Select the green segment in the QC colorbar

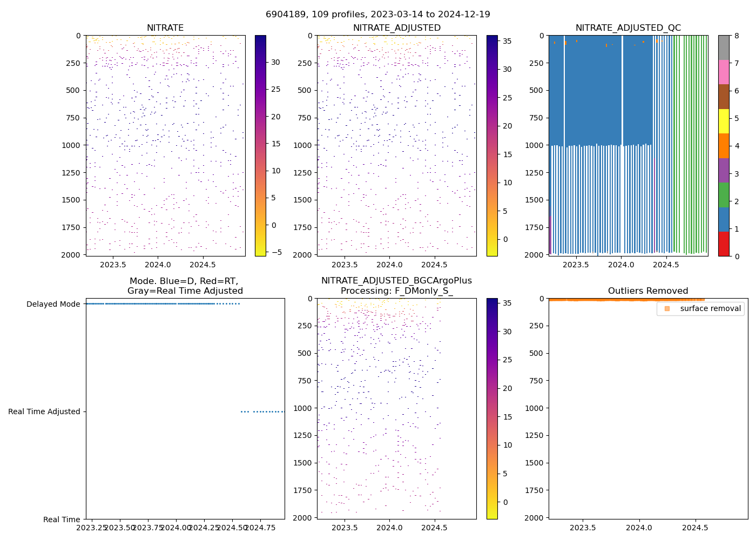724,195
